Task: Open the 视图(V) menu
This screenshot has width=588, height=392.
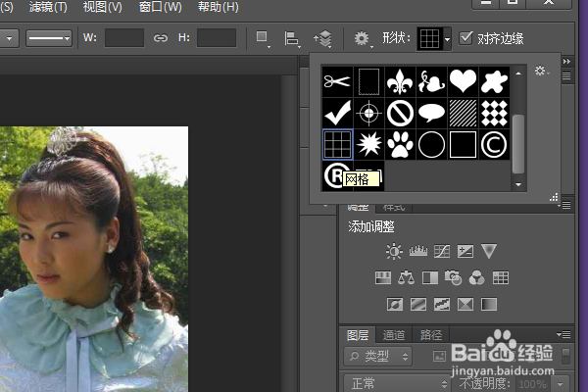Action: (102, 7)
